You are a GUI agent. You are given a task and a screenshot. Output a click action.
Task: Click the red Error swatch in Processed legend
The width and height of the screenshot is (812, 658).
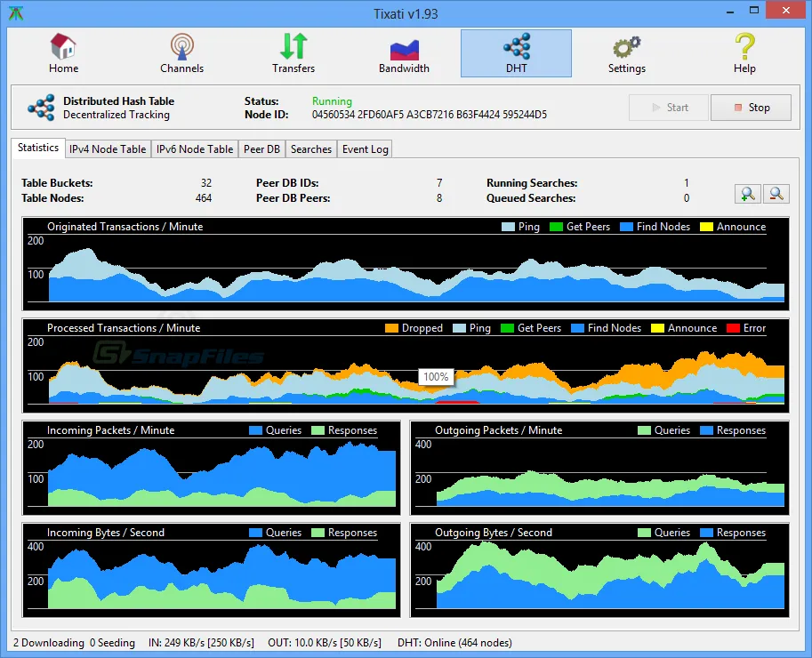coord(733,328)
